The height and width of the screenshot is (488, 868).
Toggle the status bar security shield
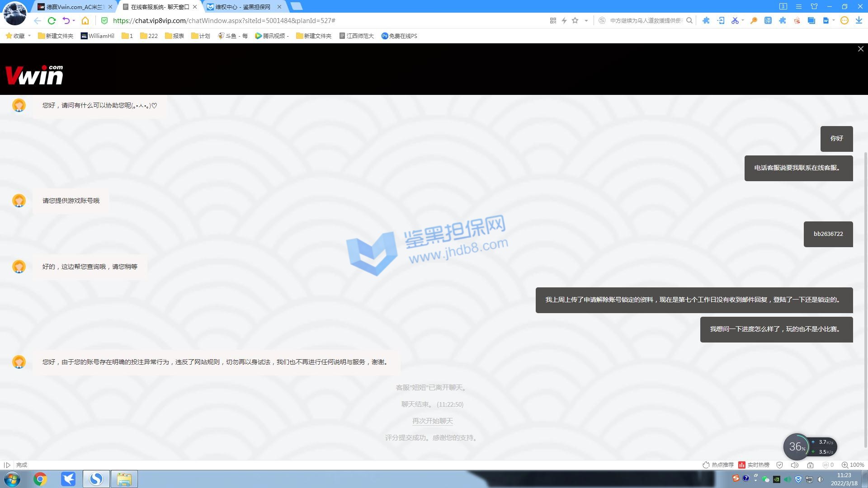[x=779, y=465]
